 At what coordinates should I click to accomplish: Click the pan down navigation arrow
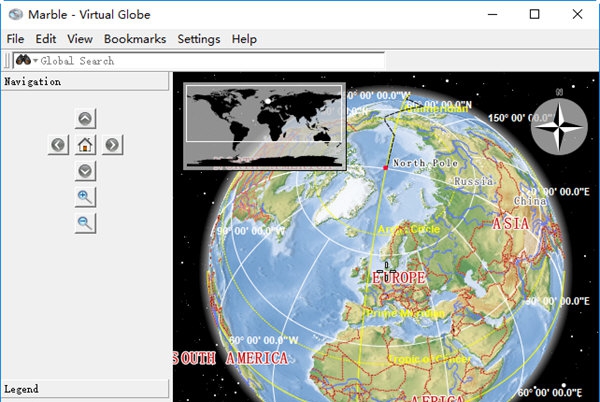85,171
